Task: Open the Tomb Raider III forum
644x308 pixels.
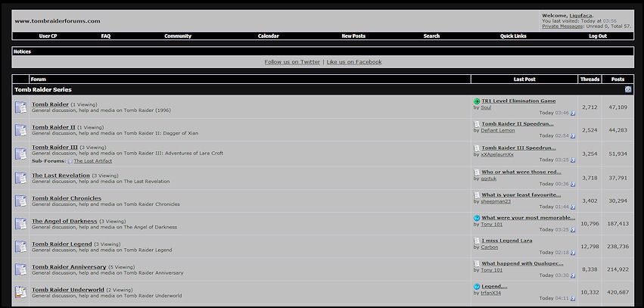Action: click(54, 147)
